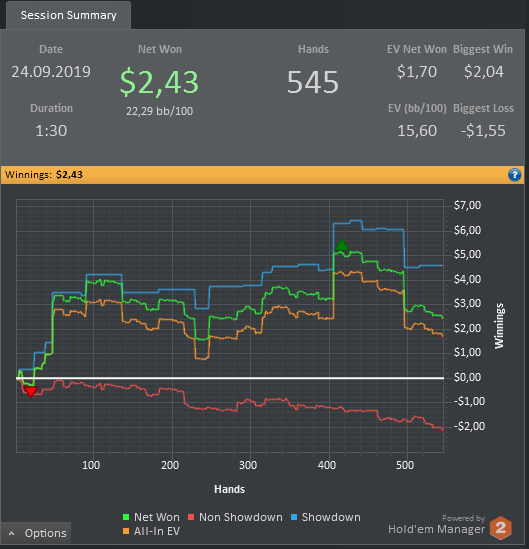The width and height of the screenshot is (529, 549).
Task: Click the Hands x-axis title
Action: click(x=229, y=489)
